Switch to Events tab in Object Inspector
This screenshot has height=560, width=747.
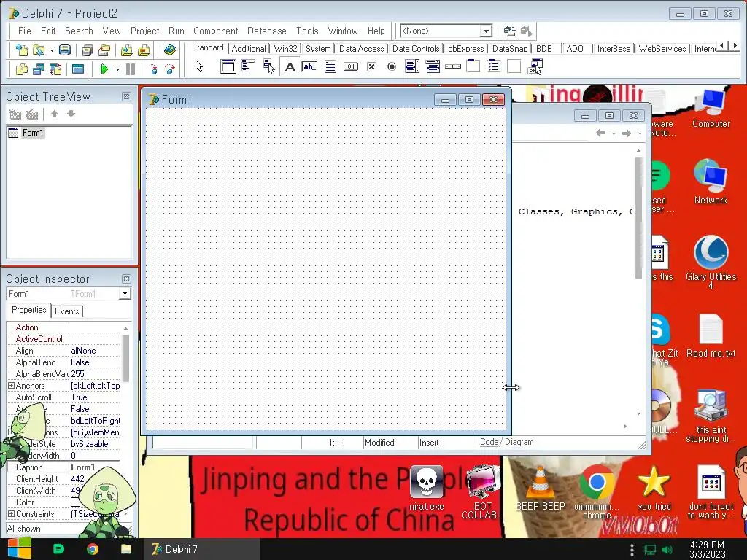click(x=66, y=311)
